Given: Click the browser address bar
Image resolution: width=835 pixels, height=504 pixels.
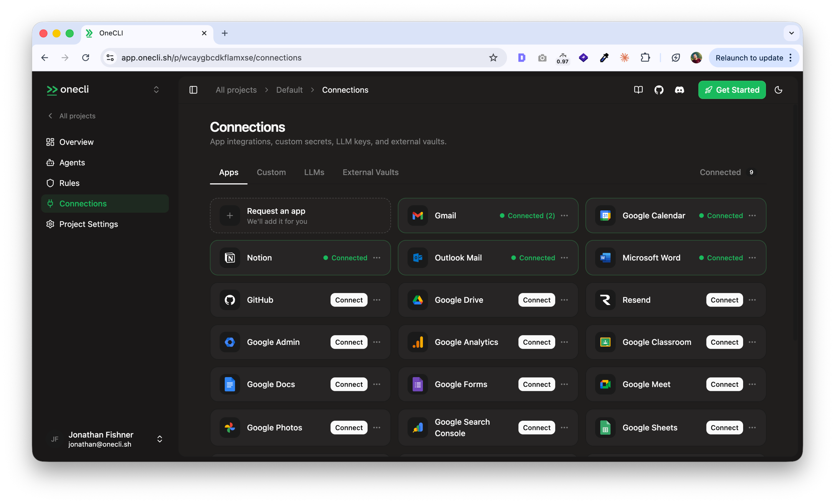Looking at the screenshot, I should coord(304,58).
